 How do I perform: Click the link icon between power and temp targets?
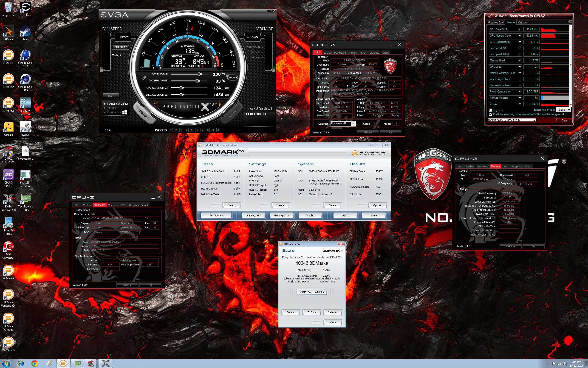144,78
